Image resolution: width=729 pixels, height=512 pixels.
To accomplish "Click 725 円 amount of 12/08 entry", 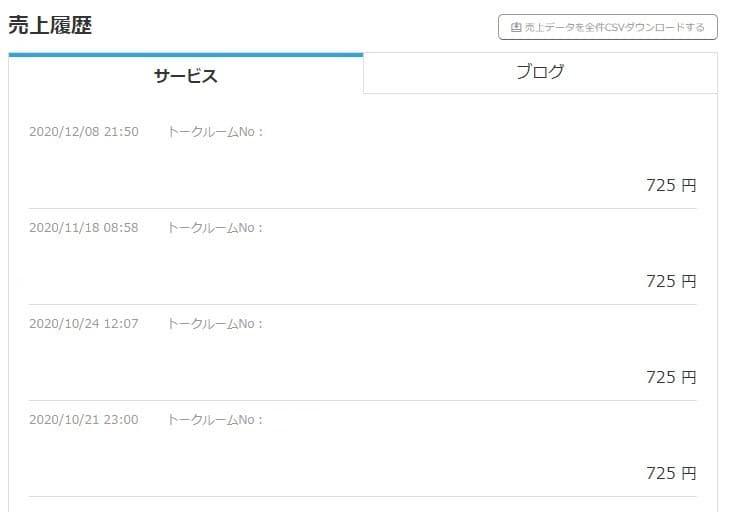I will click(671, 186).
